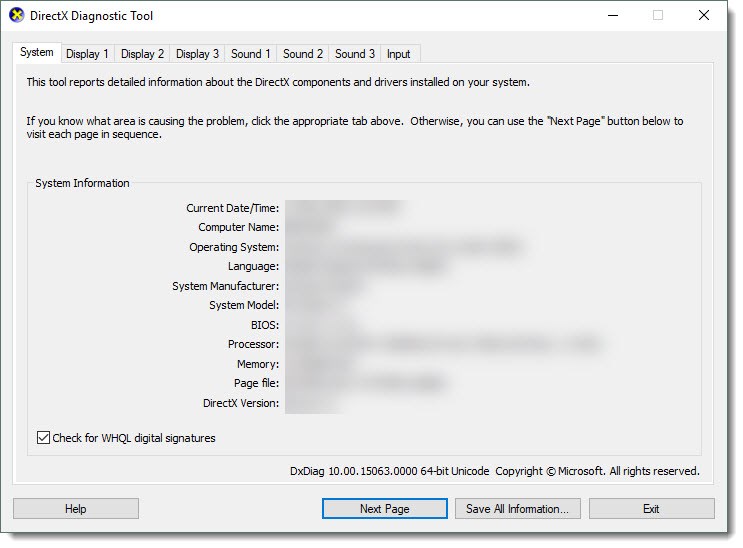Go to the Display 3 tab

pyautogui.click(x=197, y=54)
